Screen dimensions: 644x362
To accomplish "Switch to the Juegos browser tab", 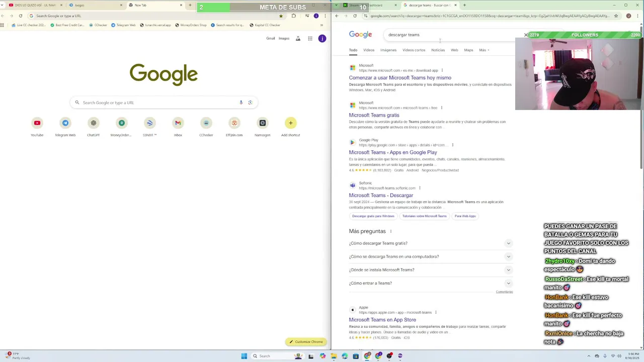I will 96,5.
